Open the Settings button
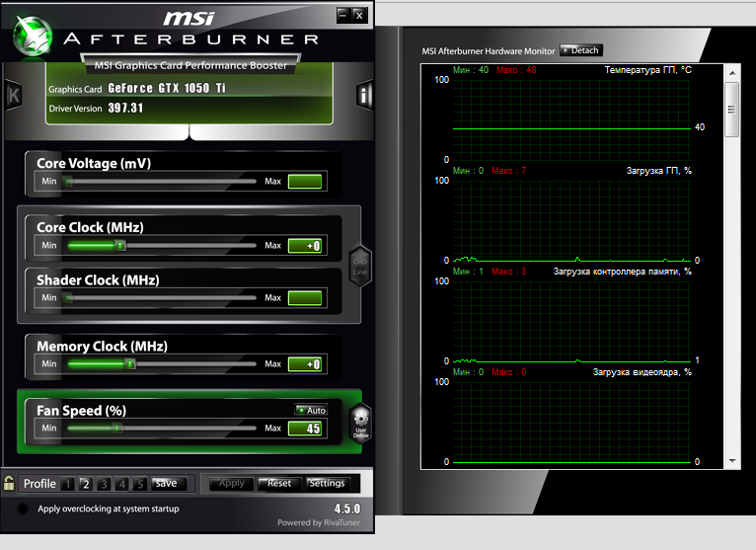The width and height of the screenshot is (756, 550). 327,484
